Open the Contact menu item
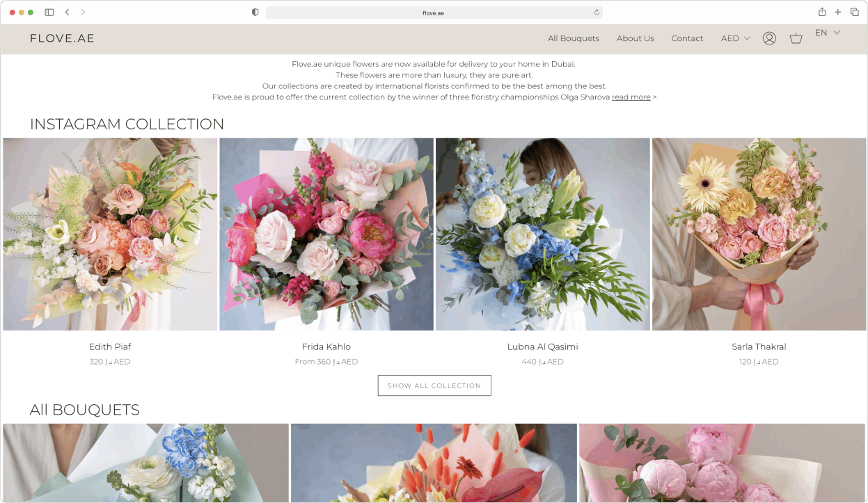868x503 pixels. point(688,38)
